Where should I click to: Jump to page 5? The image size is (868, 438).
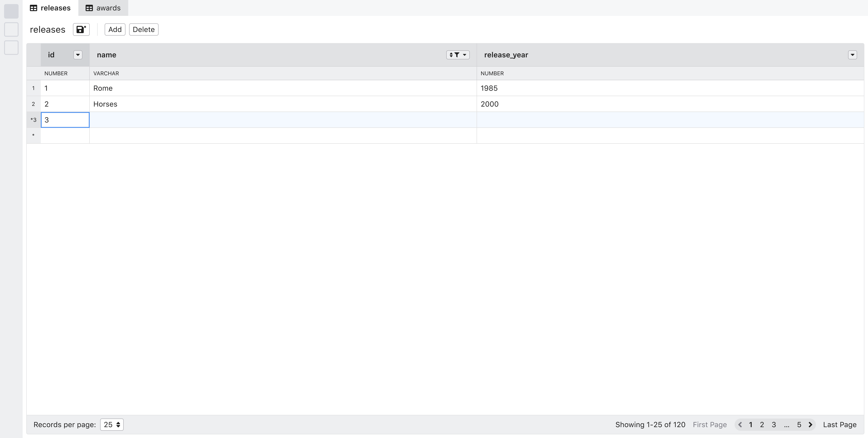pyautogui.click(x=799, y=425)
